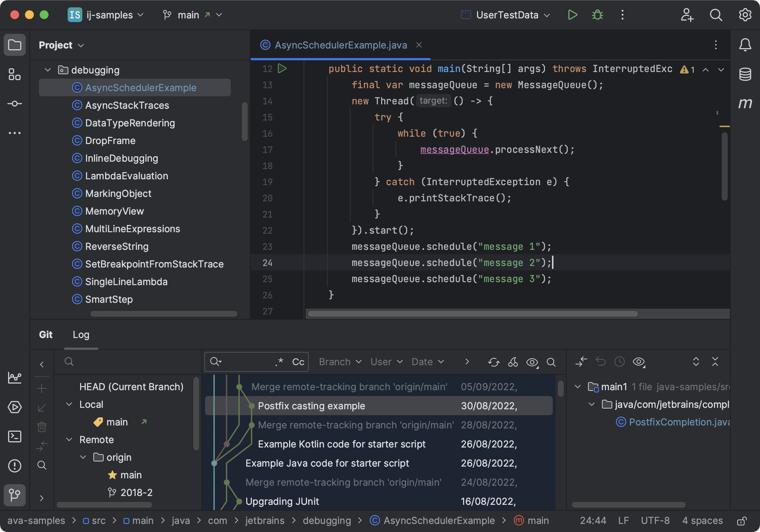Toggle commit details eye icon

532,362
